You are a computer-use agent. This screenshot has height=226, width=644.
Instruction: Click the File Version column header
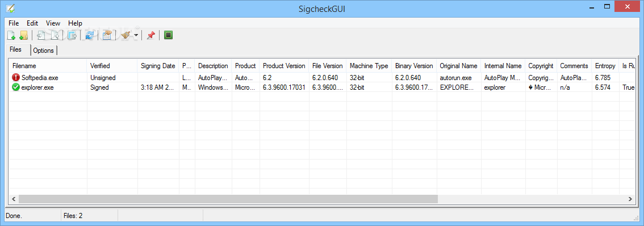(x=327, y=66)
